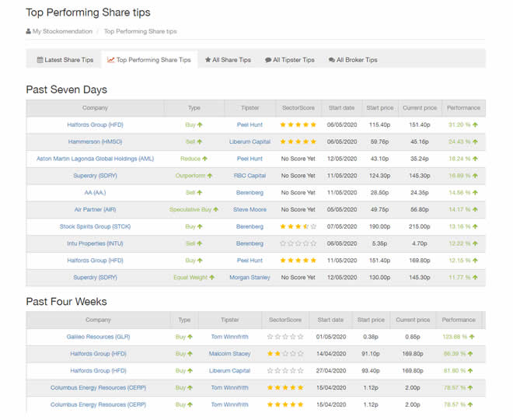513x420 pixels.
Task: Switch to the All Broker Tips tab
Action: [x=353, y=60]
